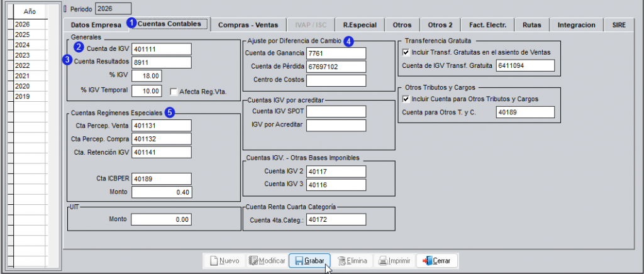Viewport: 644px width, 274px height.
Task: Click the % IGV field
Action: 147,76
